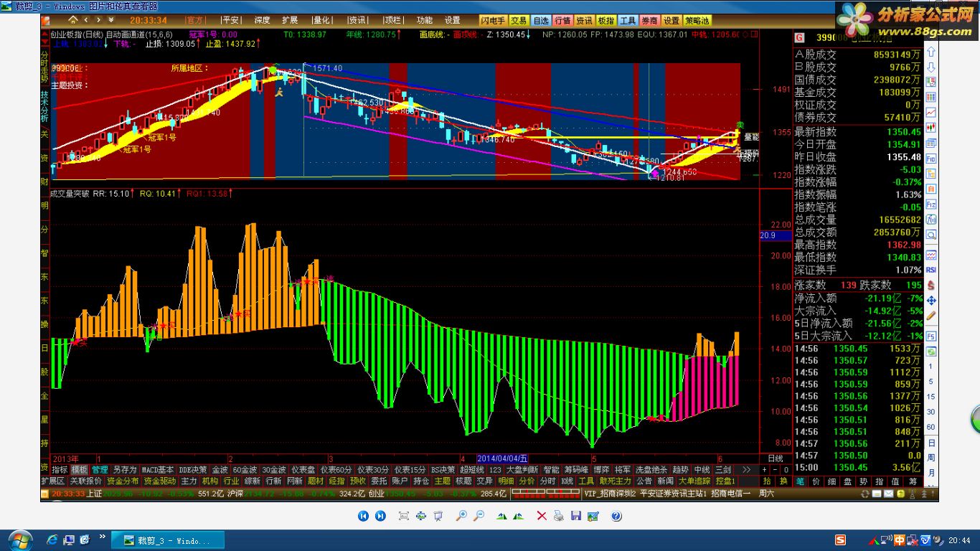Screen dimensions: 980x551
Task: Click the red S icon in right sidebar
Action: coord(930,285)
